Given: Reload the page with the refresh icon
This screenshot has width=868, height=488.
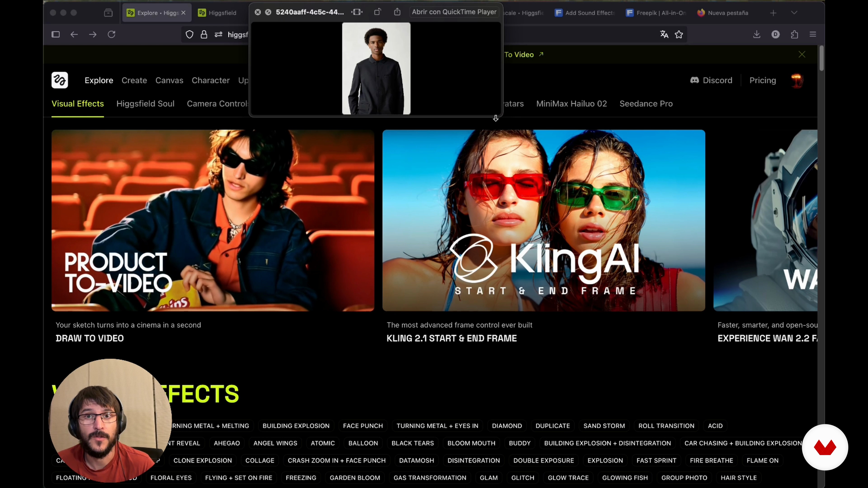Looking at the screenshot, I should pyautogui.click(x=111, y=34).
